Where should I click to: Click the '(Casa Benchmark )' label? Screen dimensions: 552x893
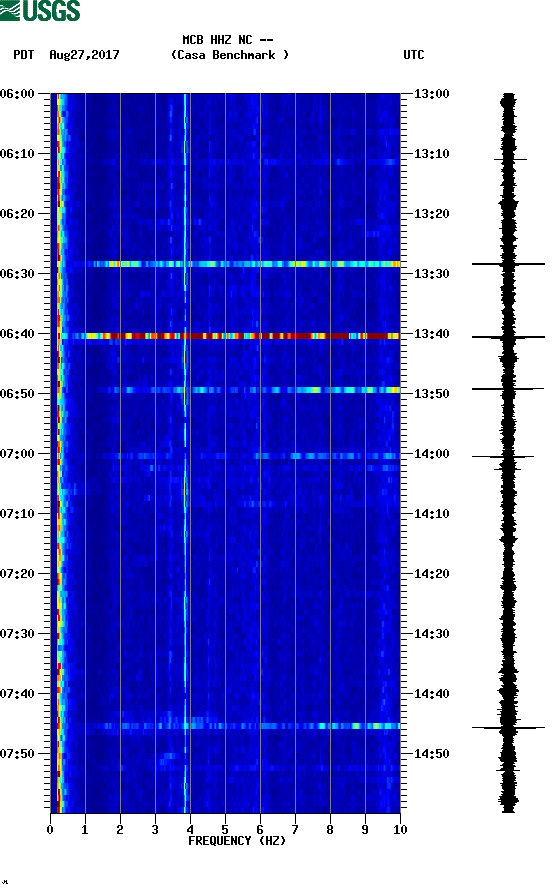[x=230, y=55]
